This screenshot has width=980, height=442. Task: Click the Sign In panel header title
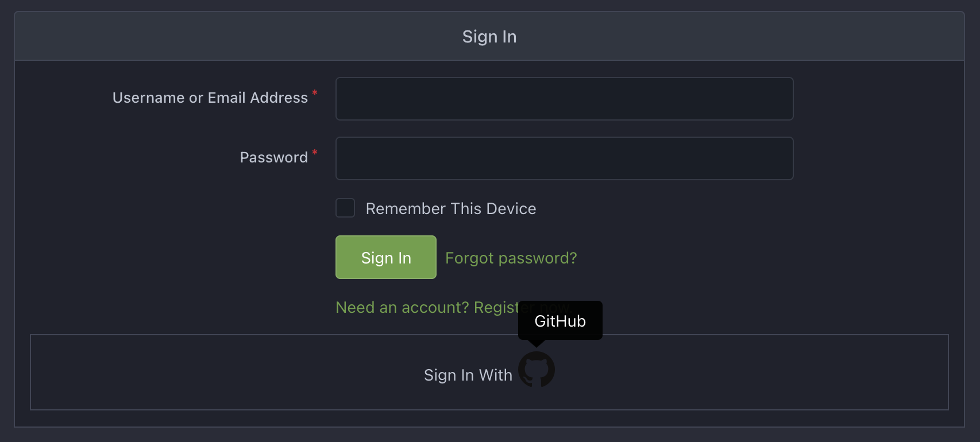pyautogui.click(x=489, y=37)
